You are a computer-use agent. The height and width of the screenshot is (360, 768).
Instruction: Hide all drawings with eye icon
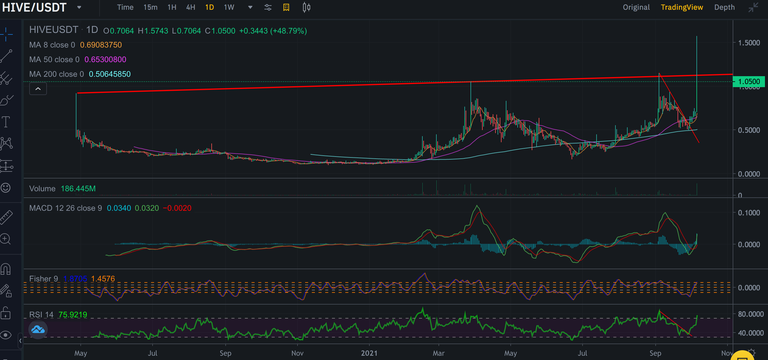pos(6,335)
